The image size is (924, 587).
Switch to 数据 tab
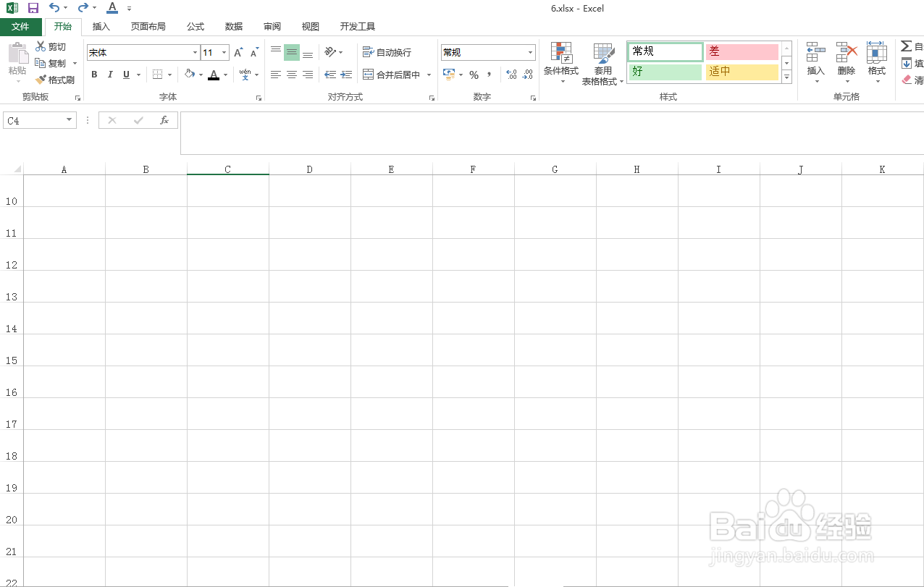(234, 27)
